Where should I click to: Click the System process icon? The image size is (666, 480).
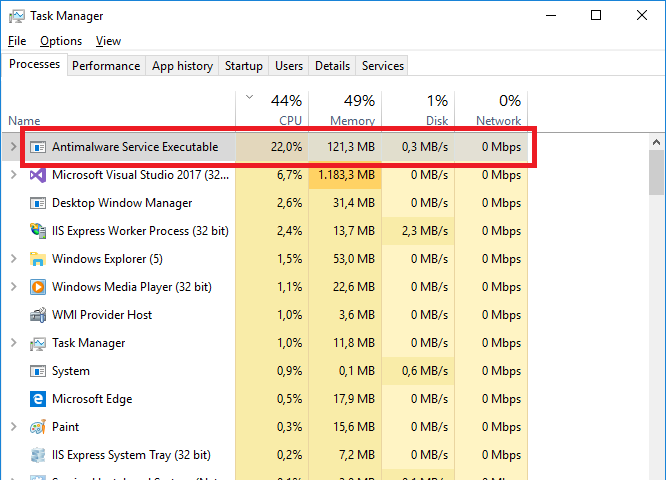pyautogui.click(x=38, y=371)
